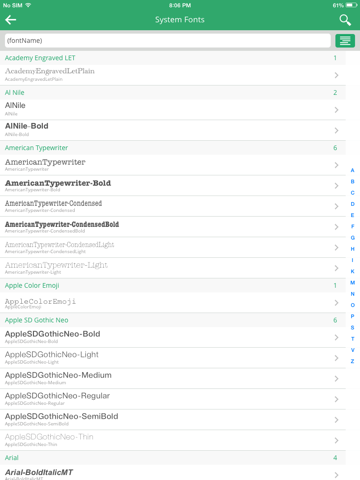This screenshot has width=360, height=480.
Task: Tap the green text alignment button
Action: (x=345, y=41)
